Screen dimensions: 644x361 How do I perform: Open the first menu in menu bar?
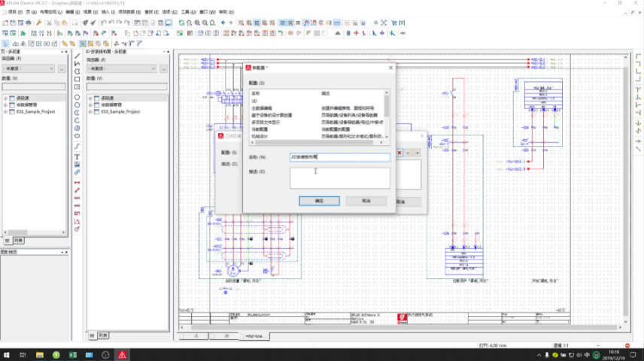15,12
